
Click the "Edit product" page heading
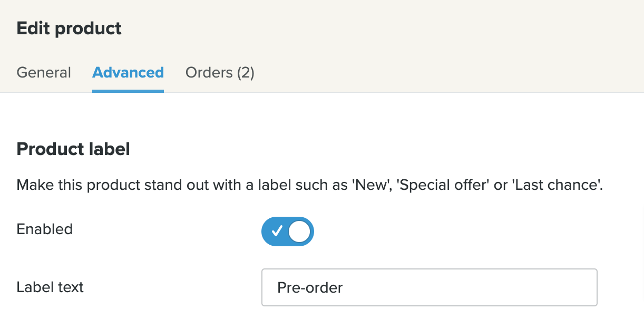(69, 28)
